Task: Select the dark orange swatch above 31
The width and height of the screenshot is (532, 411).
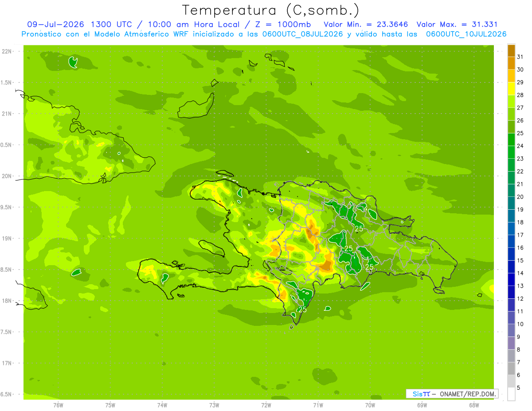Action: 511,51
